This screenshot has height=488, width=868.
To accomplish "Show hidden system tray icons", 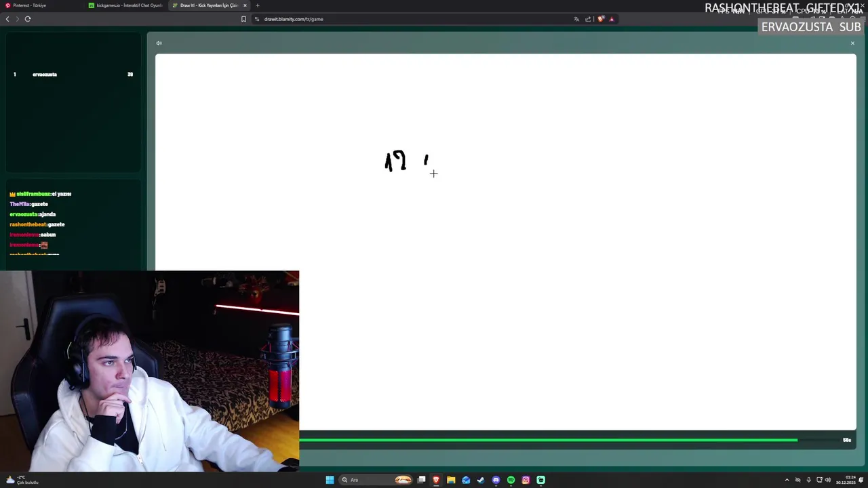I will pyautogui.click(x=787, y=480).
